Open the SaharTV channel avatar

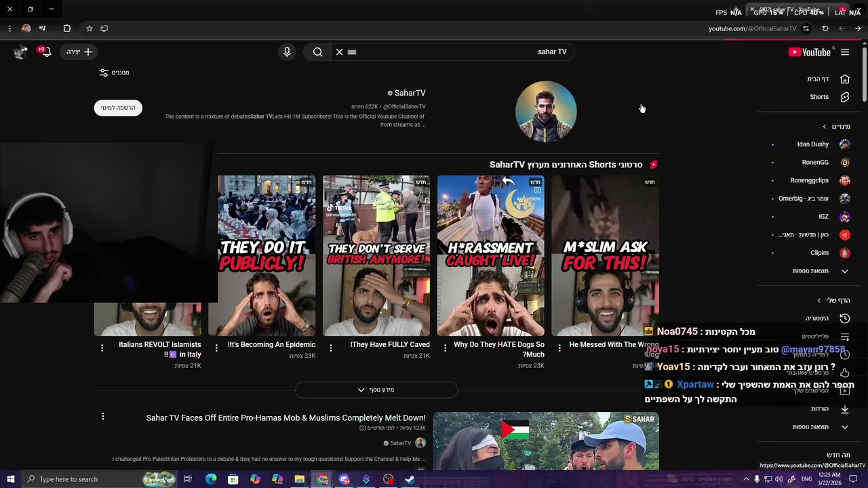[x=546, y=112]
